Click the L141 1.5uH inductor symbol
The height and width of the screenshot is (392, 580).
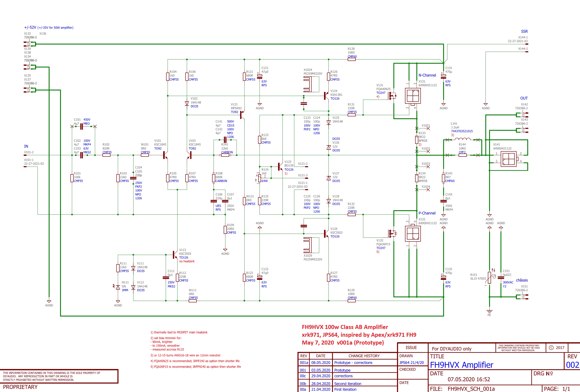tap(462, 139)
